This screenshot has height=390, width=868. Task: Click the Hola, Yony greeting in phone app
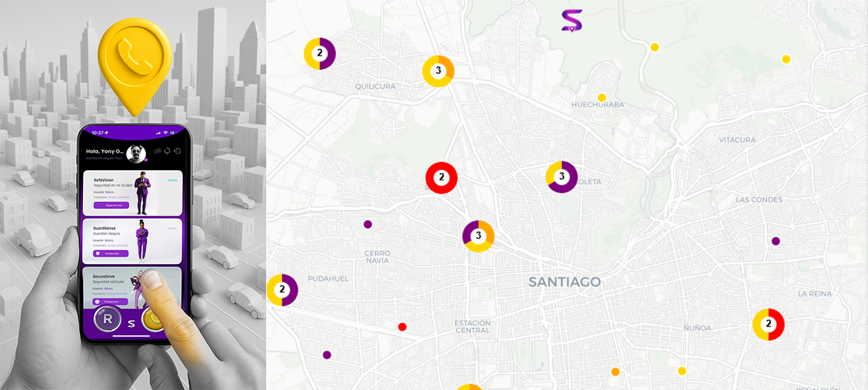(104, 151)
